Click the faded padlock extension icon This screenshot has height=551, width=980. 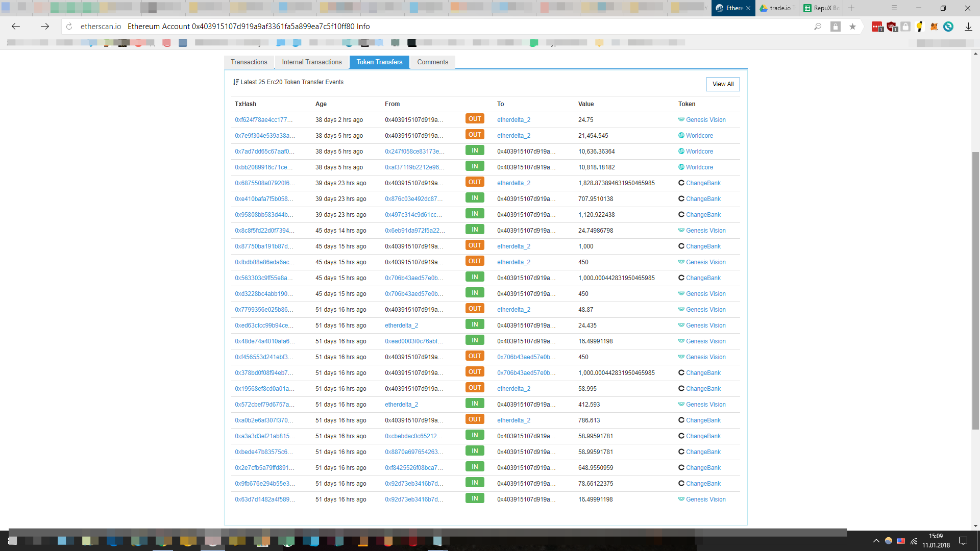905,27
